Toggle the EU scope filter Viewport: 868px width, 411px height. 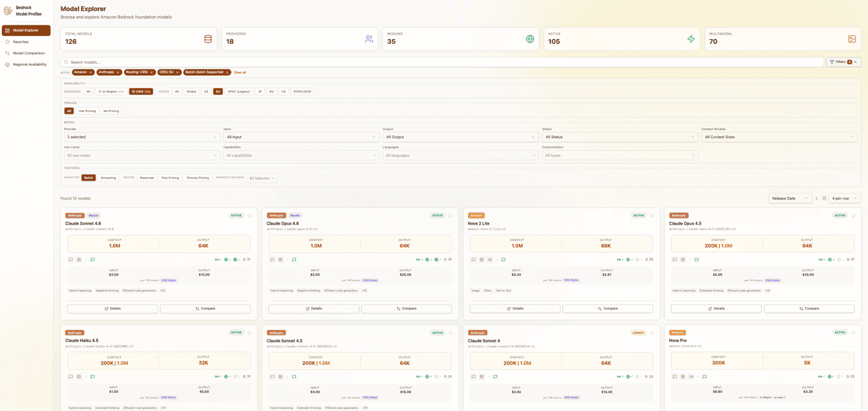coord(218,92)
